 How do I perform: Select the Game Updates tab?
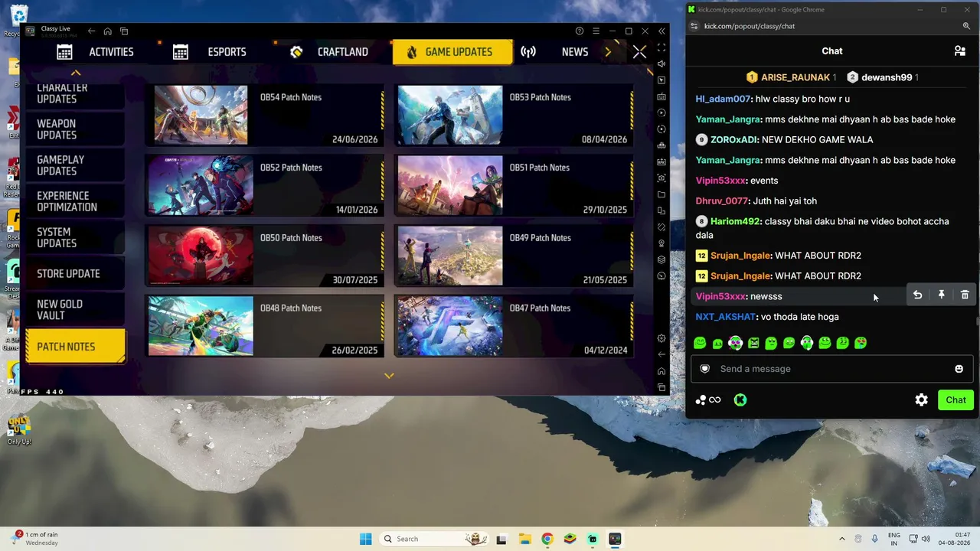(452, 52)
